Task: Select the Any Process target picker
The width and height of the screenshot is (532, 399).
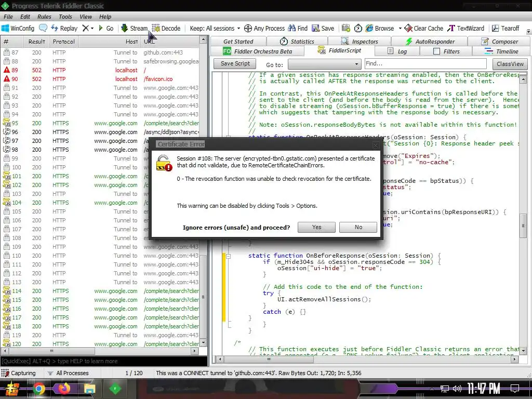Action: pyautogui.click(x=264, y=28)
